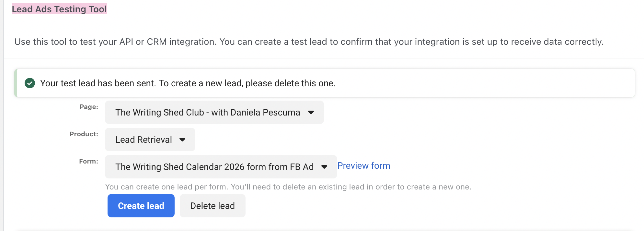This screenshot has width=644, height=231.
Task: Open the Preview form link
Action: tap(363, 166)
